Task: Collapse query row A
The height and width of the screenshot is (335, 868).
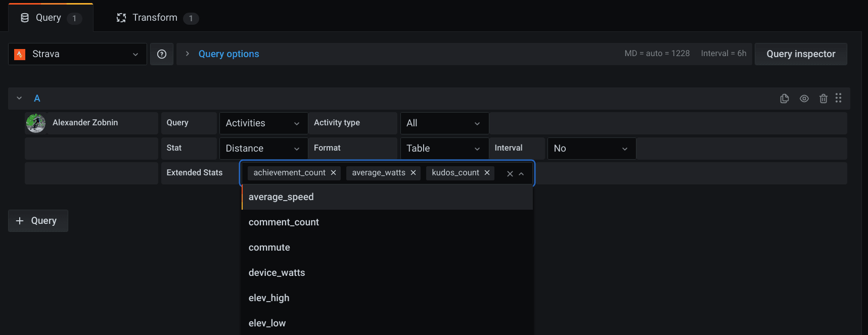Action: [19, 98]
